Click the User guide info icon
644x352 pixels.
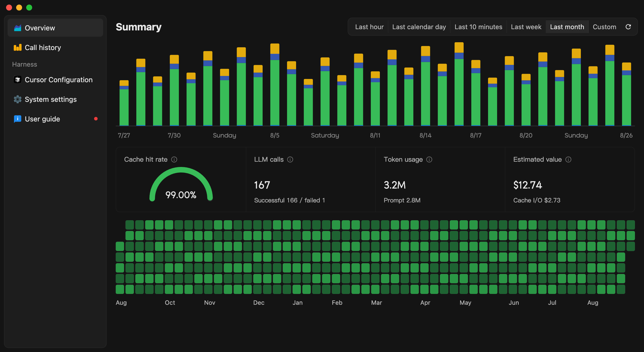tap(18, 119)
